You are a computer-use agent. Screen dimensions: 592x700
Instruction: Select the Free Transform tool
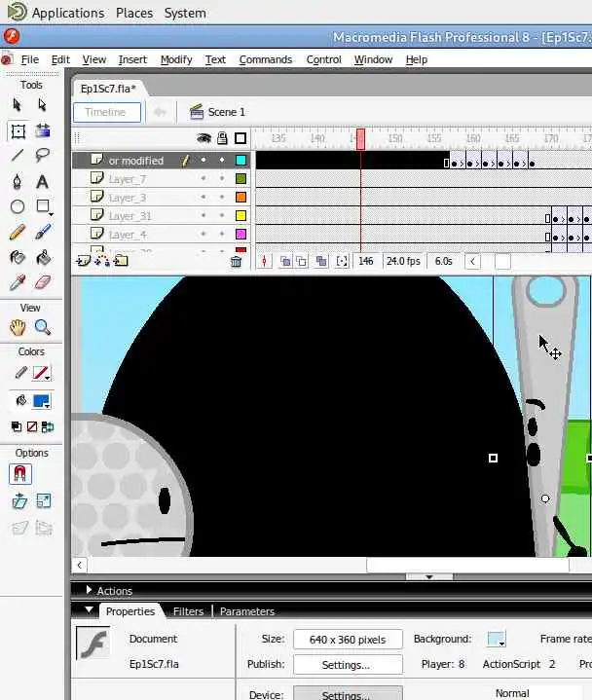coord(18,131)
